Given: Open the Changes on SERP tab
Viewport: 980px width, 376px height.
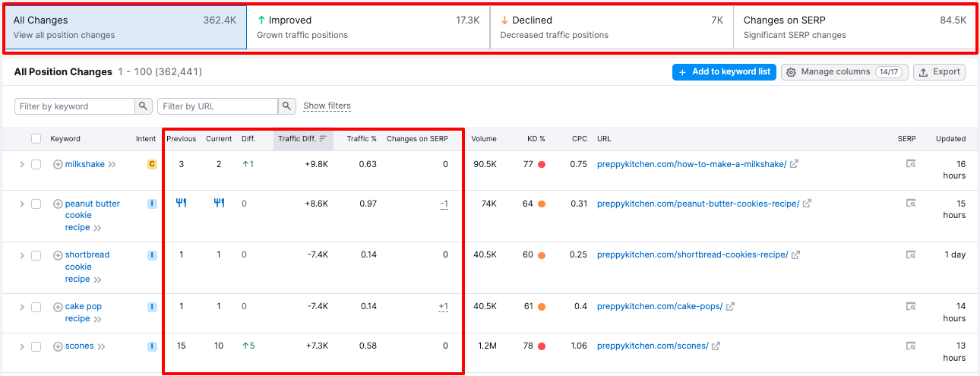Looking at the screenshot, I should pyautogui.click(x=854, y=27).
